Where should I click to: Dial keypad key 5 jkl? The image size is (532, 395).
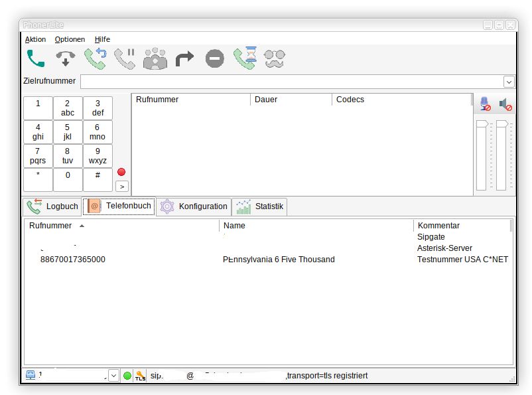tap(68, 132)
